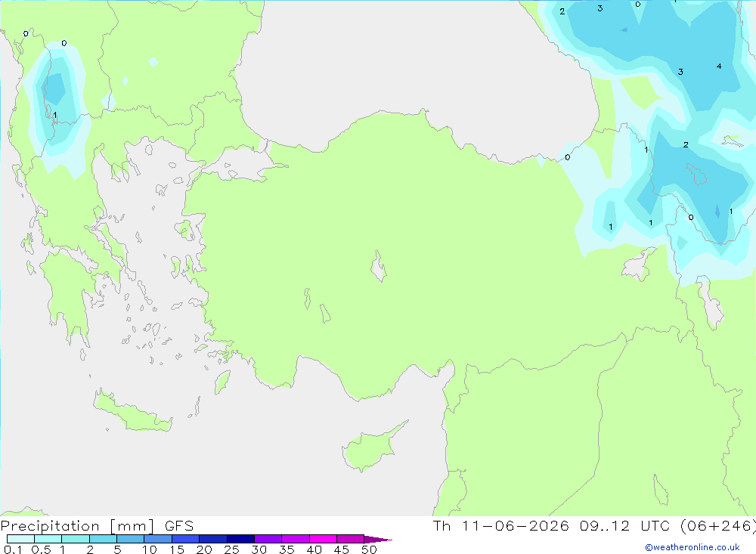Select the 2–5 mm legend color swatch
The width and height of the screenshot is (756, 554).
pyautogui.click(x=103, y=539)
